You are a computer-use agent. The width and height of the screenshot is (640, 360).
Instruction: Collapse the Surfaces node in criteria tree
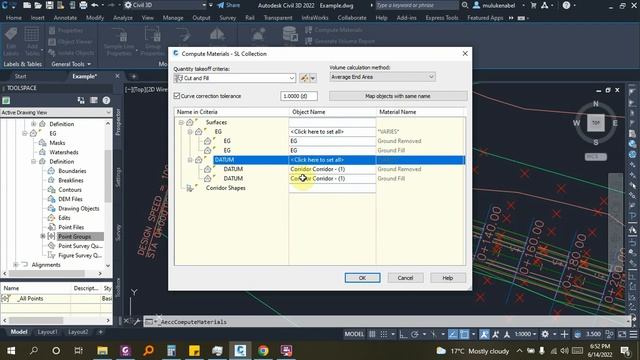181,122
